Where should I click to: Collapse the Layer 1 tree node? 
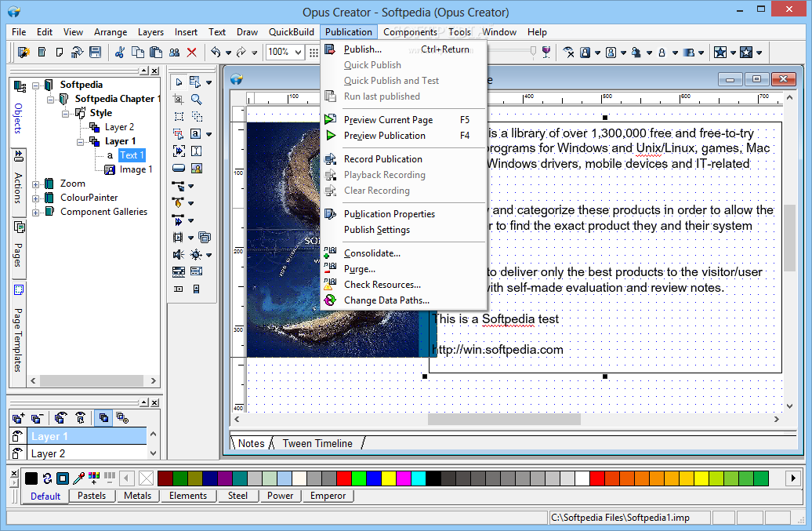tap(80, 141)
